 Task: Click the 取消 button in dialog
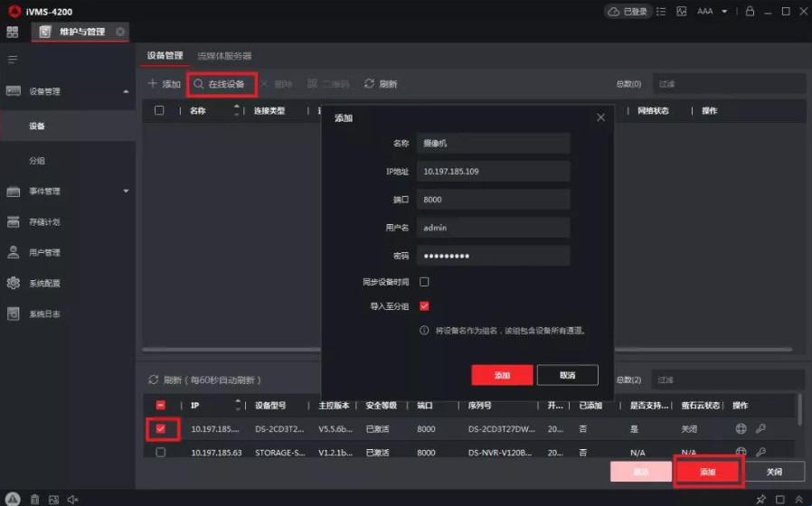pyautogui.click(x=568, y=375)
